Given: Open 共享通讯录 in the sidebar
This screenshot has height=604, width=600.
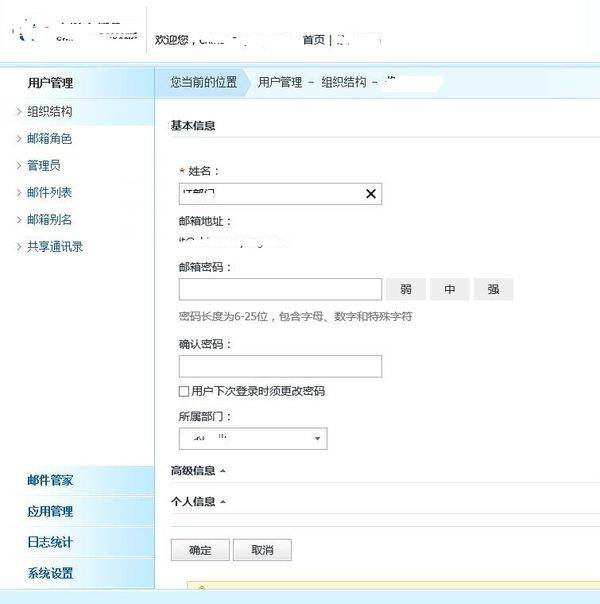Looking at the screenshot, I should pos(55,247).
